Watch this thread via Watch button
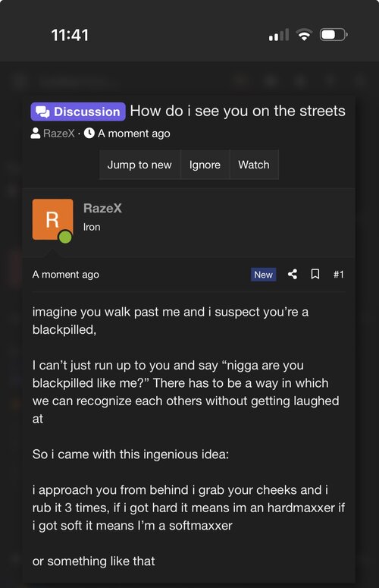Image resolution: width=379 pixels, height=588 pixels. point(254,165)
